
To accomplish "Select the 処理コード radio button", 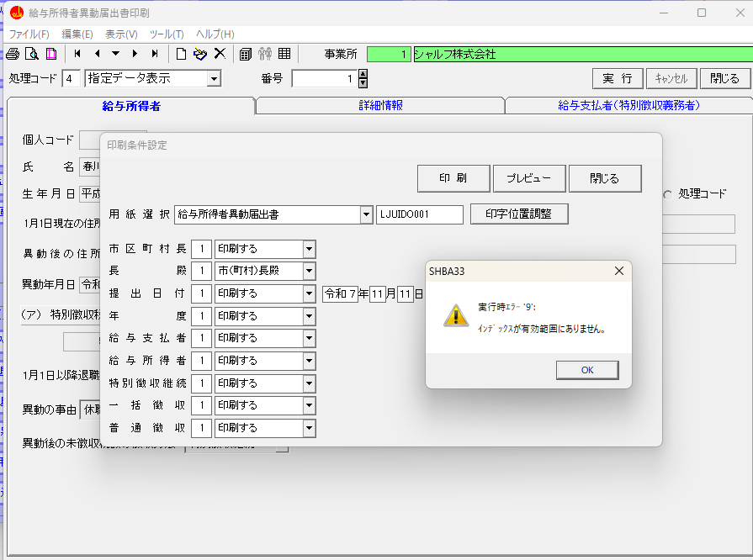I will click(669, 193).
